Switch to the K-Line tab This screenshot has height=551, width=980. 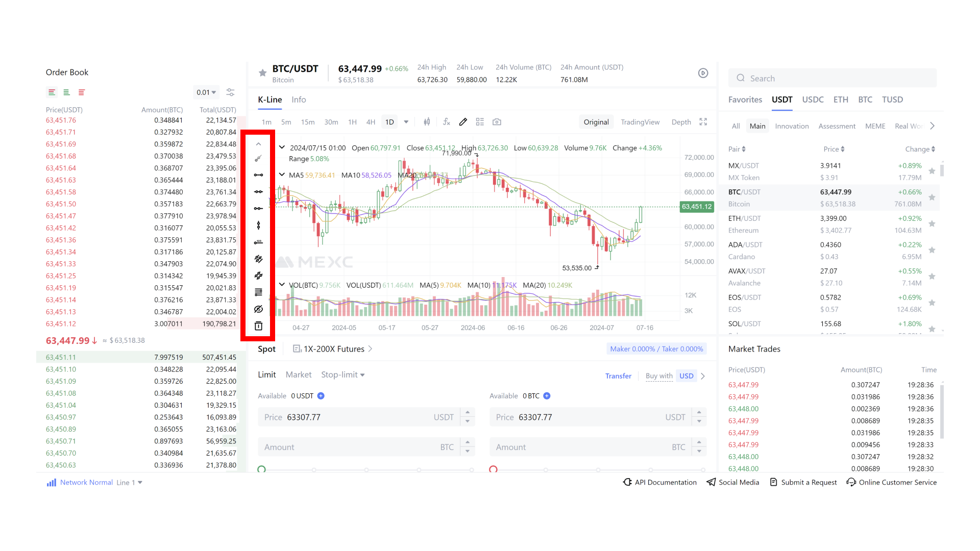tap(269, 99)
